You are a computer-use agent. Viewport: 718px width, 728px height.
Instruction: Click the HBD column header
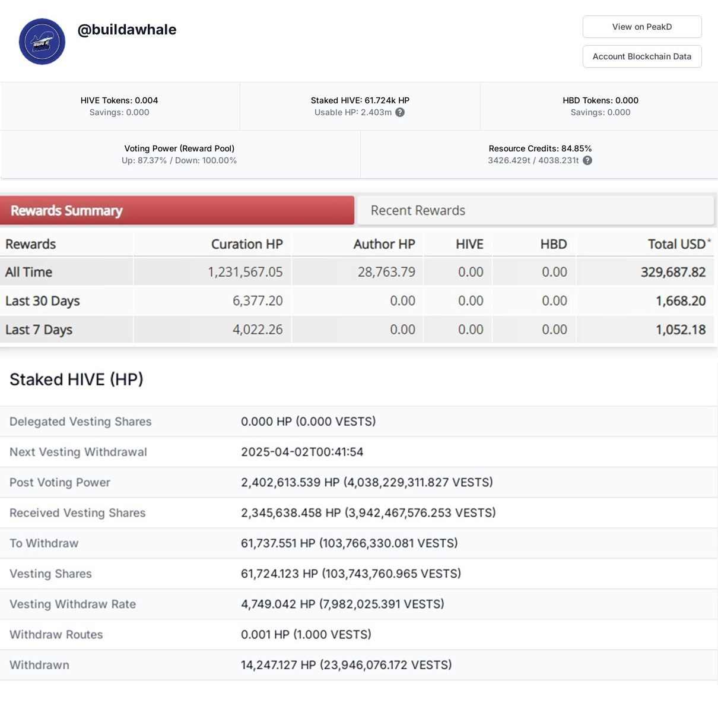pos(554,244)
